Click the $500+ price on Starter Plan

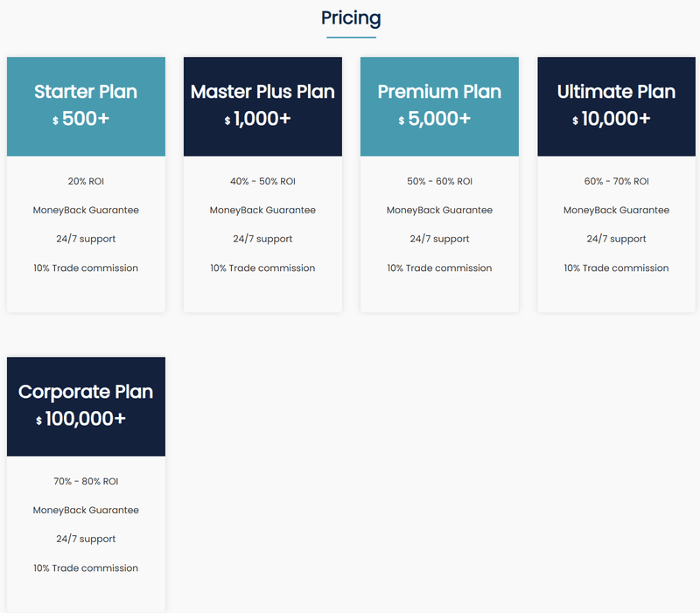coord(80,119)
